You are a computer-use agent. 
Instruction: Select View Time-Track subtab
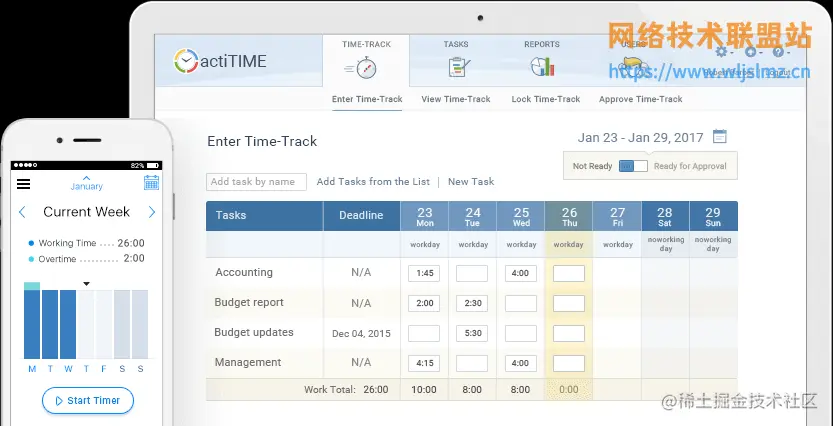click(456, 99)
